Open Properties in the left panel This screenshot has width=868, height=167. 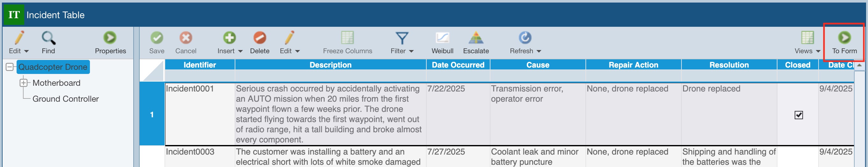click(x=110, y=38)
